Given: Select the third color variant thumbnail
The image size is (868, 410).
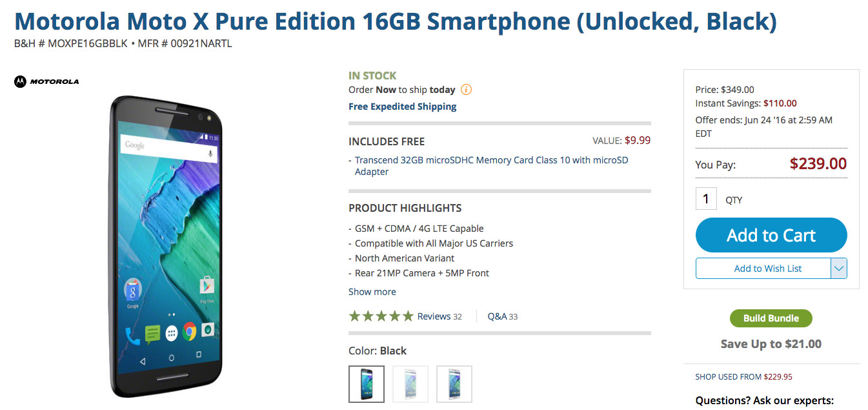Looking at the screenshot, I should [x=454, y=384].
